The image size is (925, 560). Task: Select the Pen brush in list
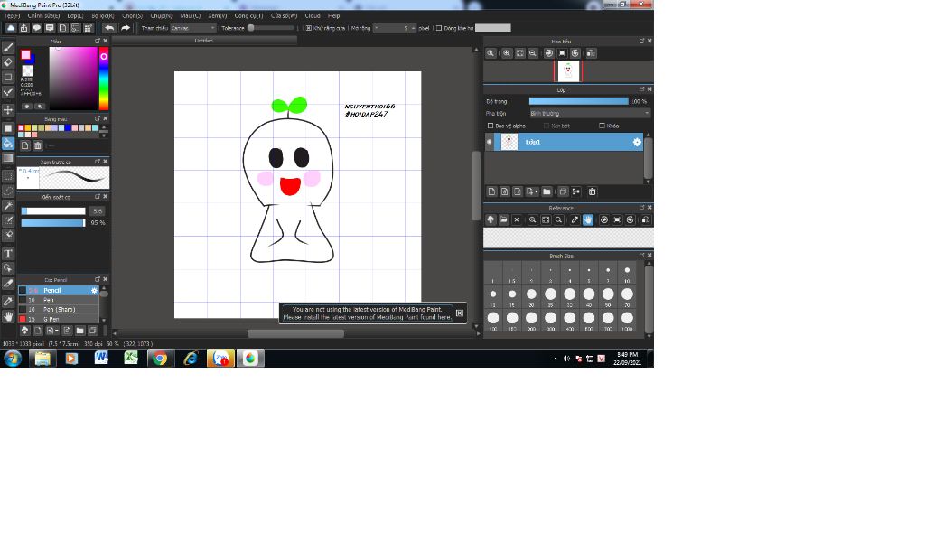click(x=58, y=300)
